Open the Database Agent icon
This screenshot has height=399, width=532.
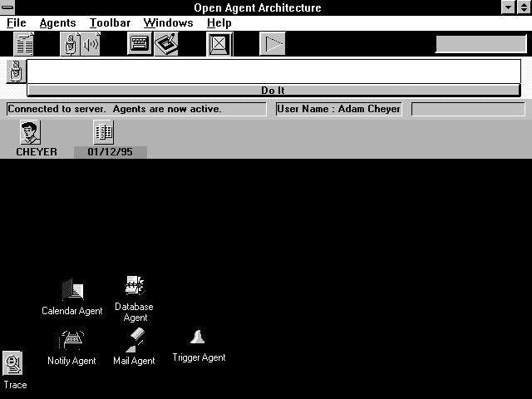(x=135, y=285)
